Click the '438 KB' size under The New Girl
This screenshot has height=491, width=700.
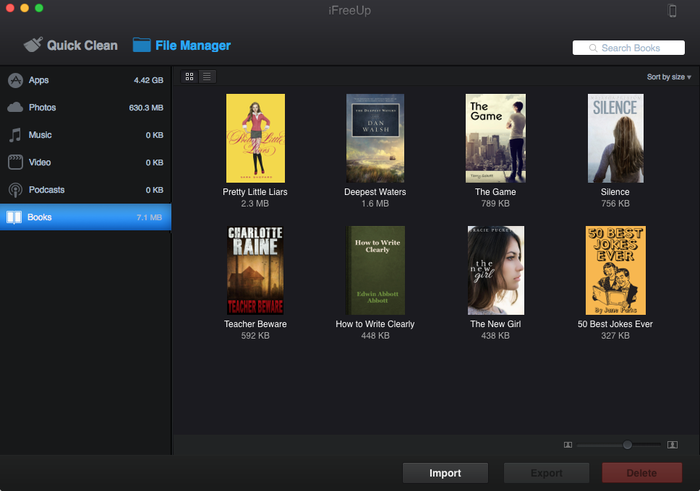click(x=495, y=336)
